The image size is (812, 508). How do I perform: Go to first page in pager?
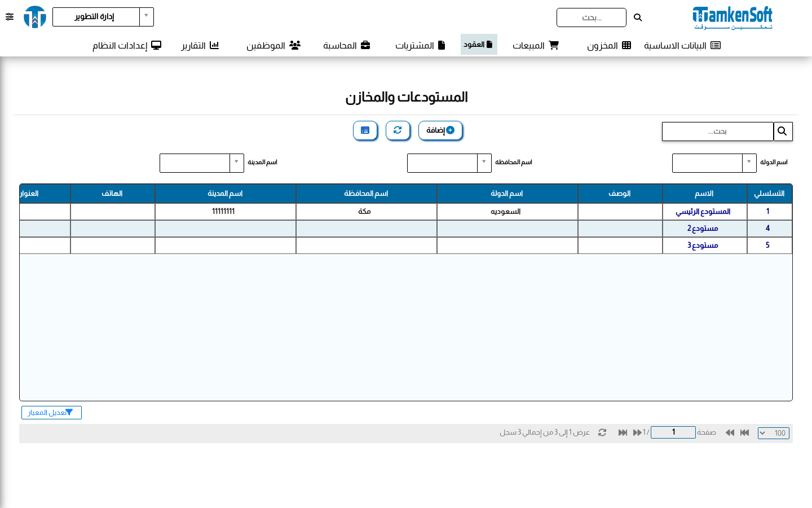click(745, 433)
